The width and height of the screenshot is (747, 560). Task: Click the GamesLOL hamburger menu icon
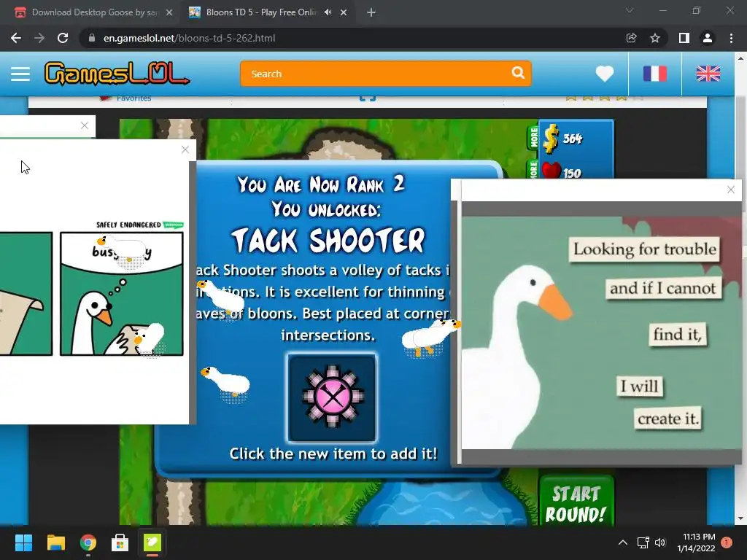click(20, 74)
